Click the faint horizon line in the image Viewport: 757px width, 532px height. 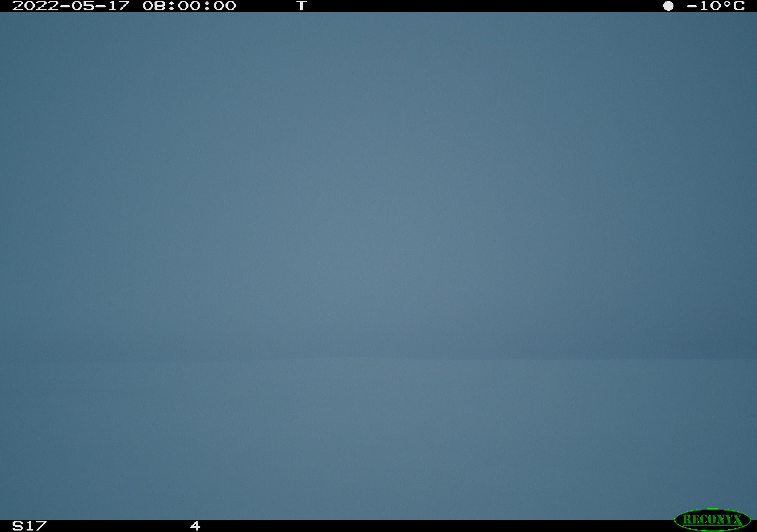[378, 358]
